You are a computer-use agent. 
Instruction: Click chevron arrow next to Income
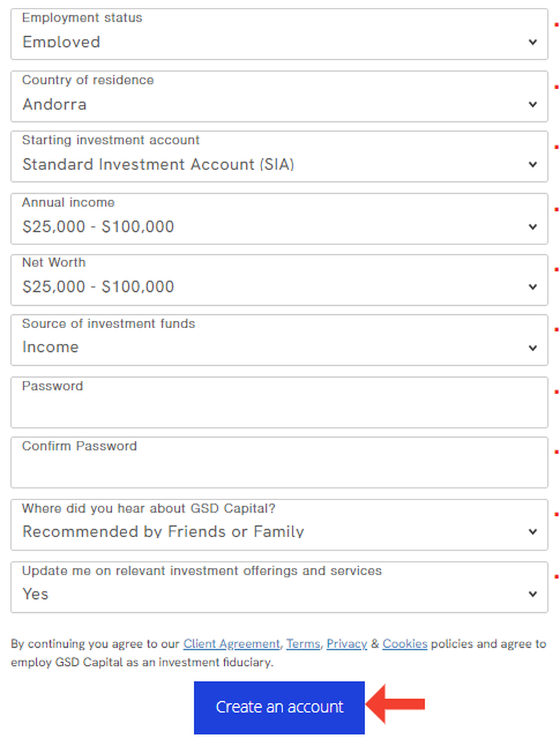(533, 348)
